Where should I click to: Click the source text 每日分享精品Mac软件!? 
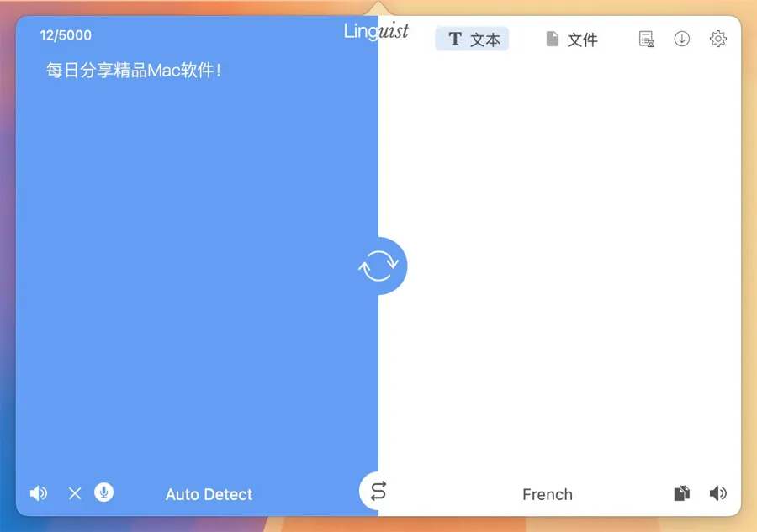(x=134, y=71)
